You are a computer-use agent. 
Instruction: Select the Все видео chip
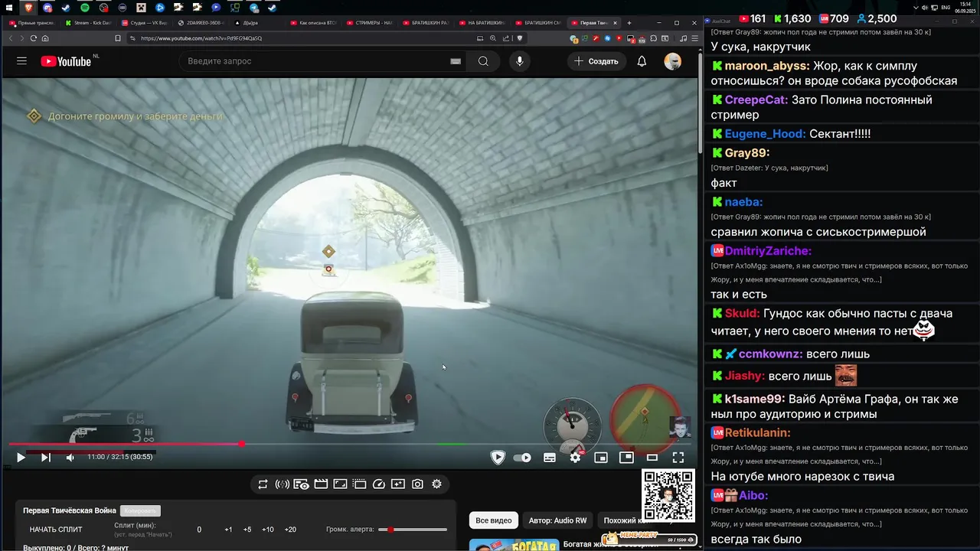pyautogui.click(x=494, y=520)
